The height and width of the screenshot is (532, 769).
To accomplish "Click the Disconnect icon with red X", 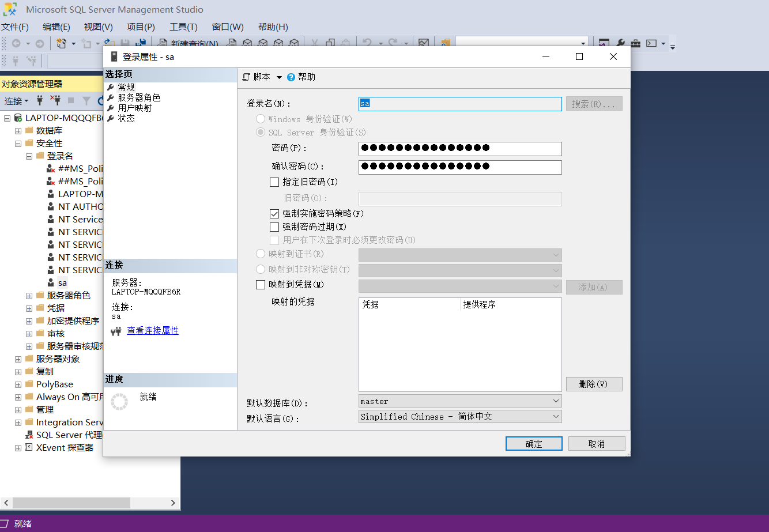I will [55, 100].
